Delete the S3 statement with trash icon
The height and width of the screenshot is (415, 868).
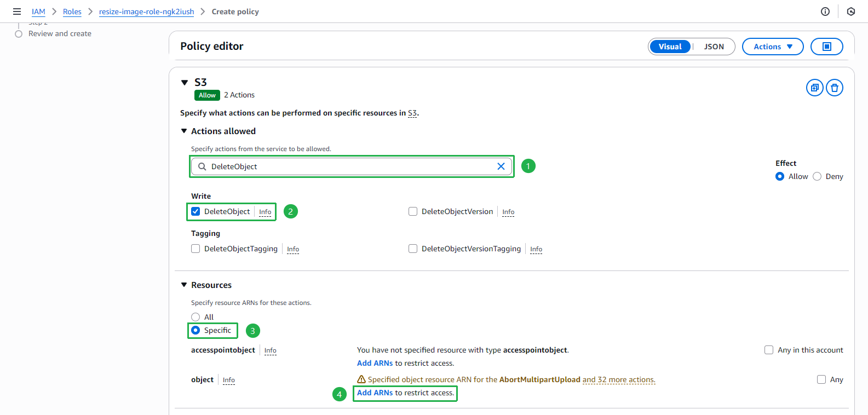(835, 88)
